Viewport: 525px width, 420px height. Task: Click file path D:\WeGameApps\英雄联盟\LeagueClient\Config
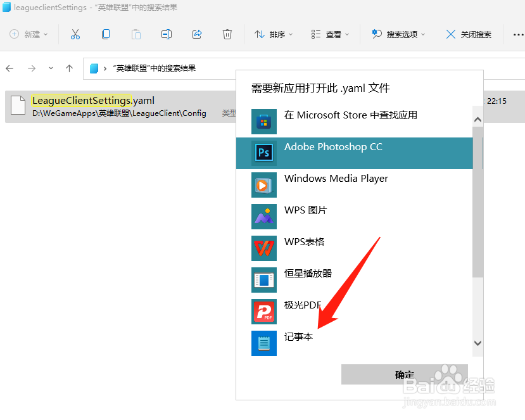(x=119, y=113)
